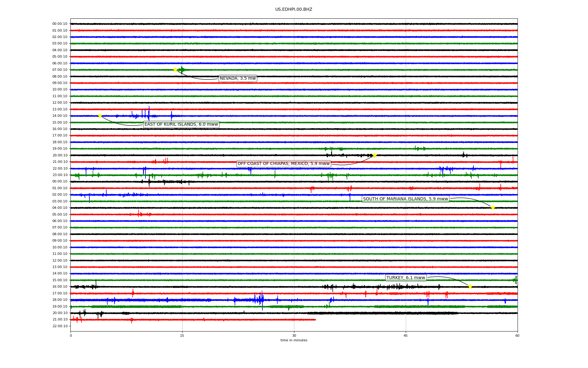The height and width of the screenshot is (368, 588).
Task: Click the yellow star on the Nevada event
Action: pyautogui.click(x=175, y=70)
